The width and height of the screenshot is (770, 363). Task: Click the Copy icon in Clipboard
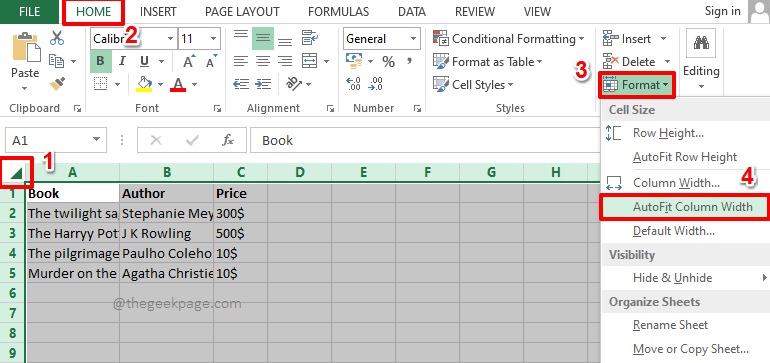(x=57, y=61)
